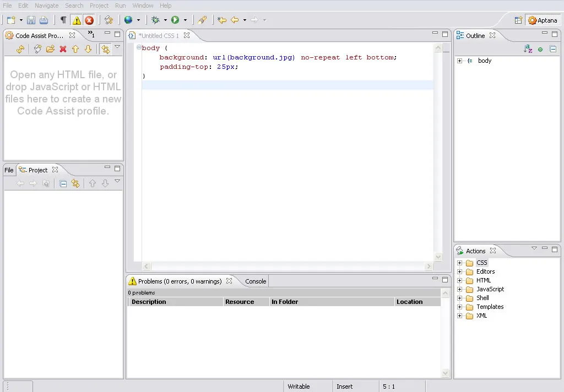This screenshot has height=392, width=564.
Task: Expand the CSS folder in Actions panel
Action: [x=460, y=263]
